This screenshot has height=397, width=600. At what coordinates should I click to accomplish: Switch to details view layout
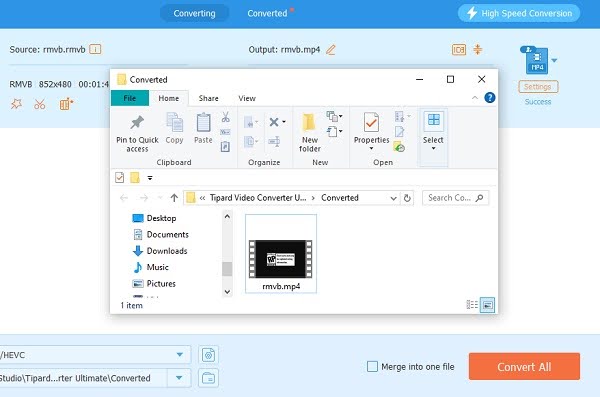(x=472, y=305)
